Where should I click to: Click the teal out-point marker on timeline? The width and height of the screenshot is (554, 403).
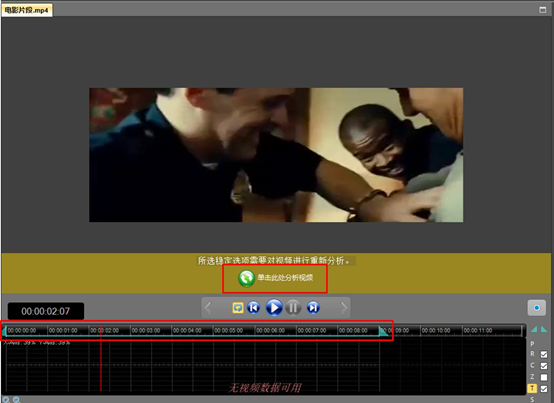[383, 331]
